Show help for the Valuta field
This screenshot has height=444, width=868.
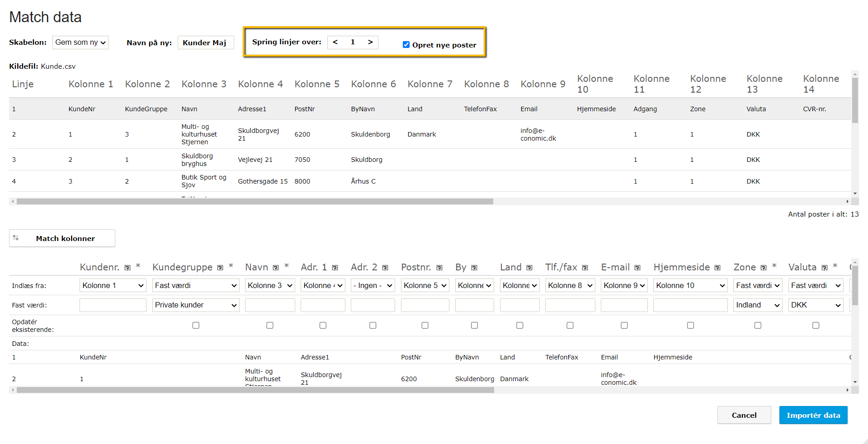pos(825,268)
